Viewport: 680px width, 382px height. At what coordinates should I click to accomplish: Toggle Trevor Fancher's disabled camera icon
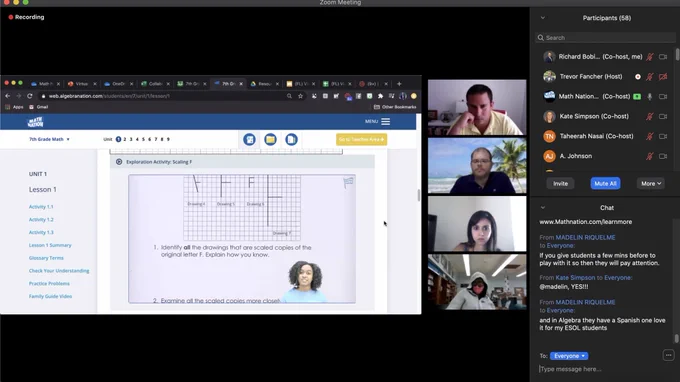[663, 77]
